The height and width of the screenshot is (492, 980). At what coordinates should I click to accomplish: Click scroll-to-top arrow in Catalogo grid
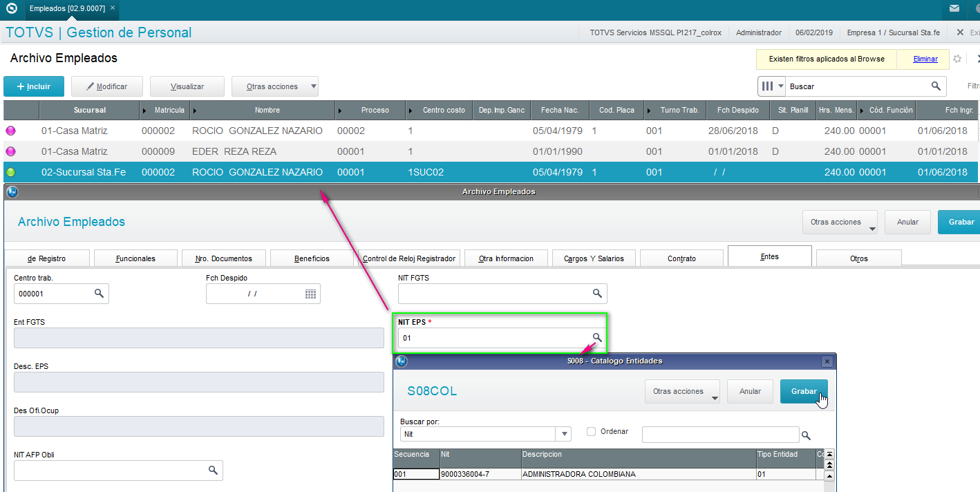(829, 454)
